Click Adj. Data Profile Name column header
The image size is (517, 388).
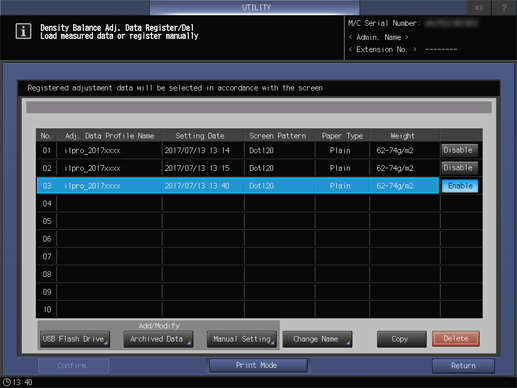click(x=109, y=136)
